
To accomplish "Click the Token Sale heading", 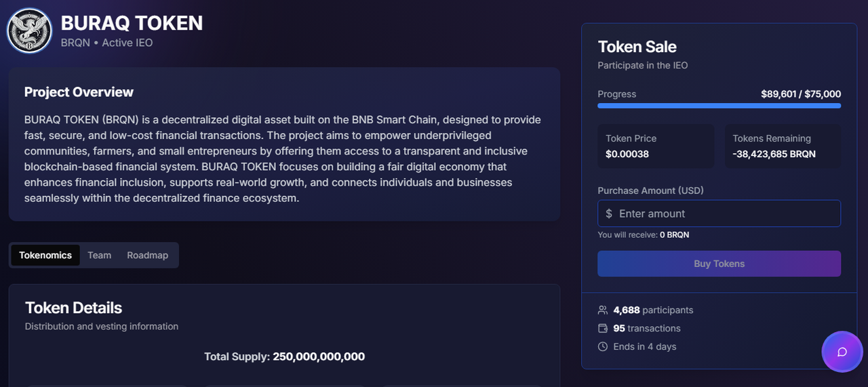I will point(637,47).
